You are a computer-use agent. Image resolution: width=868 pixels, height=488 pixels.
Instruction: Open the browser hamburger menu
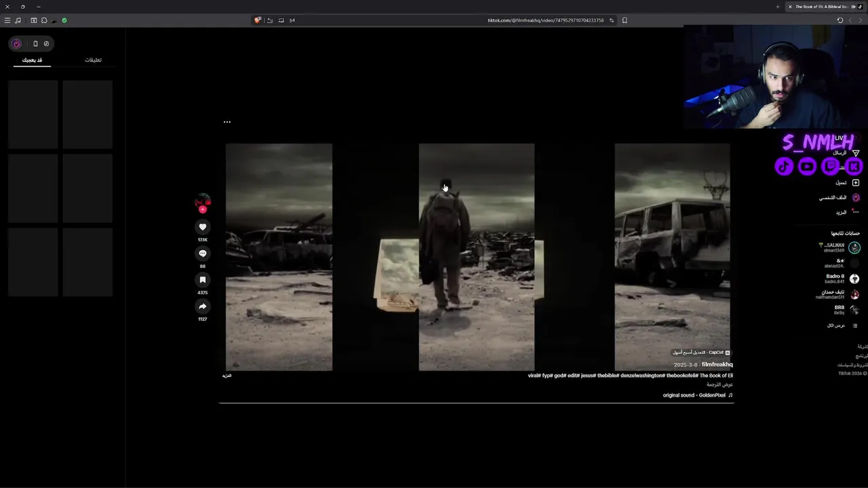pyautogui.click(x=7, y=20)
